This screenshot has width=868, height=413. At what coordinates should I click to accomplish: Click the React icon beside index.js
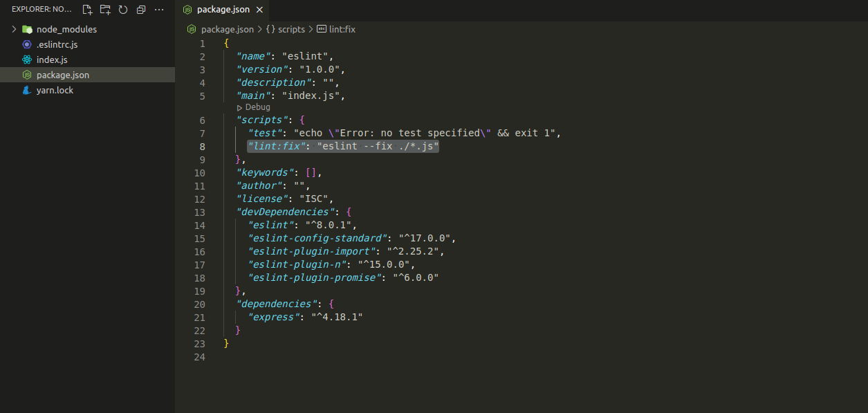tap(27, 59)
